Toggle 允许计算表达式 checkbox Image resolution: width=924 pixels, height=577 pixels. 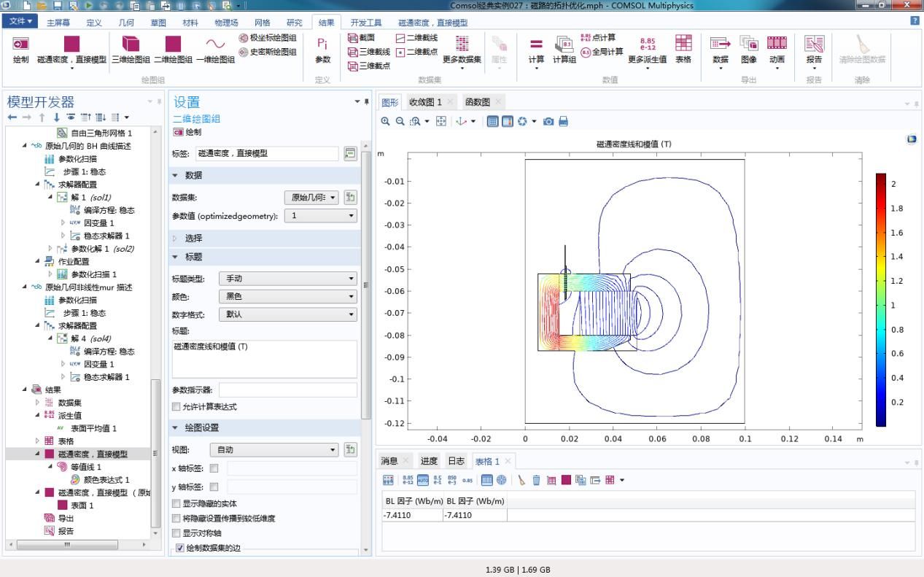(x=176, y=407)
